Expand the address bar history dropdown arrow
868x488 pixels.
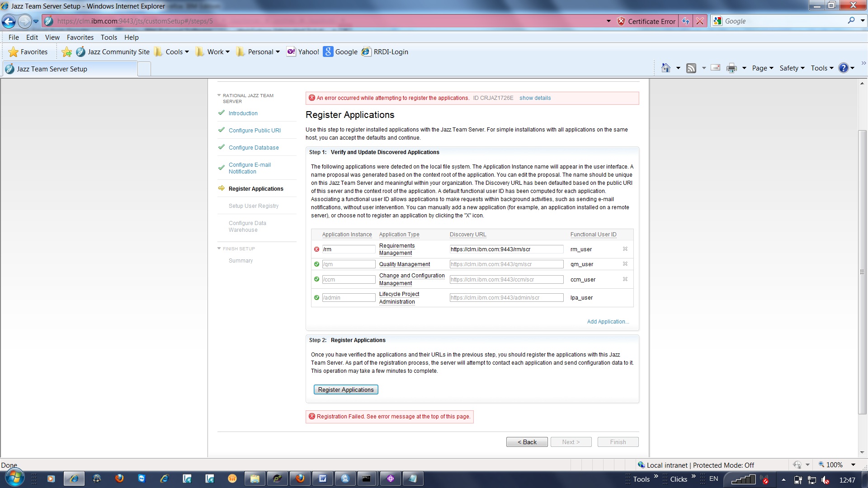pos(609,21)
